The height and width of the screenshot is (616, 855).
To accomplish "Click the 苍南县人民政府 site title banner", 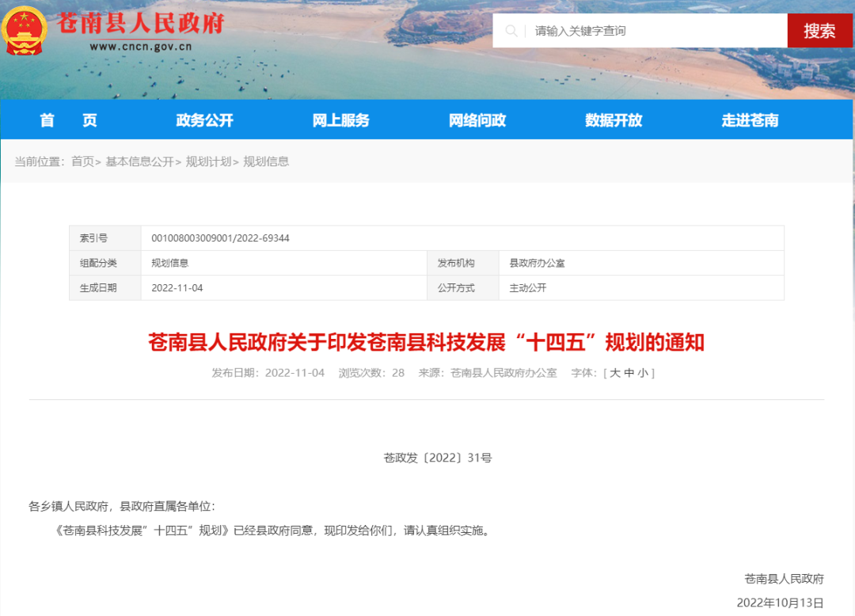I will click(x=140, y=22).
